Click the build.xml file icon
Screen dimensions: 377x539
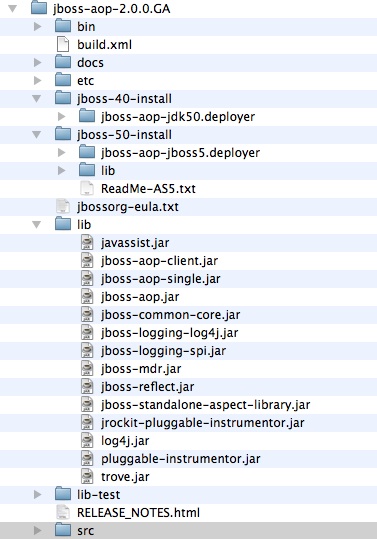(63, 44)
